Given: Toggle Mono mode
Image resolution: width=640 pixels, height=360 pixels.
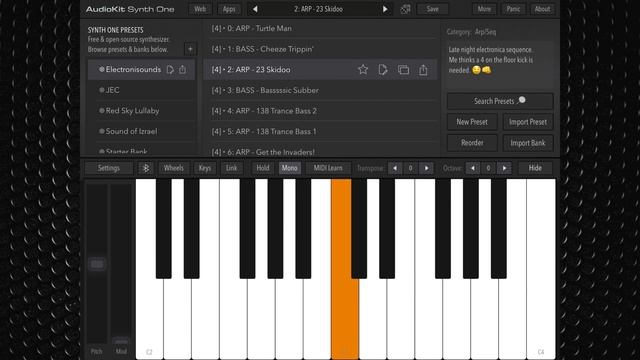Looking at the screenshot, I should tap(289, 168).
